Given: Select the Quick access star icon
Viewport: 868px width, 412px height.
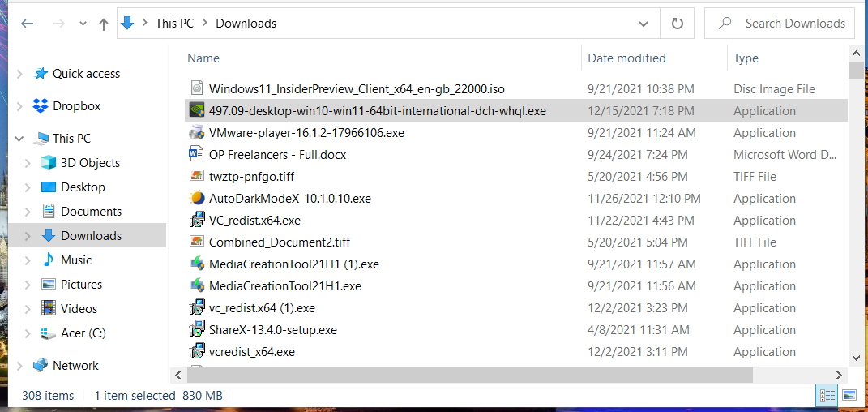Looking at the screenshot, I should (41, 73).
